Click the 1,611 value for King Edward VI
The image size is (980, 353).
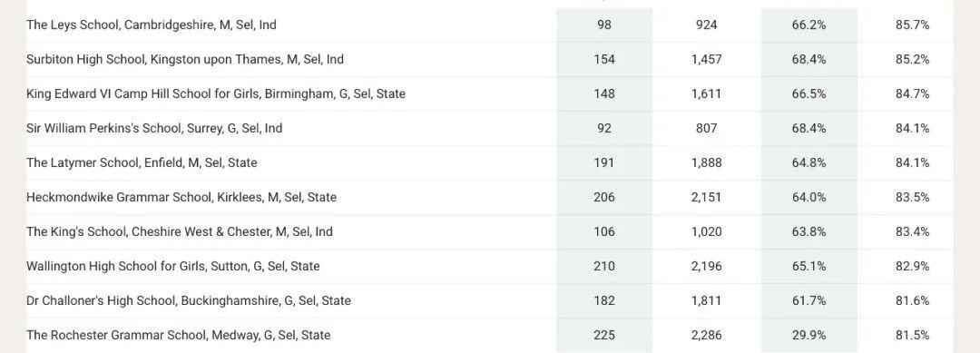(706, 93)
